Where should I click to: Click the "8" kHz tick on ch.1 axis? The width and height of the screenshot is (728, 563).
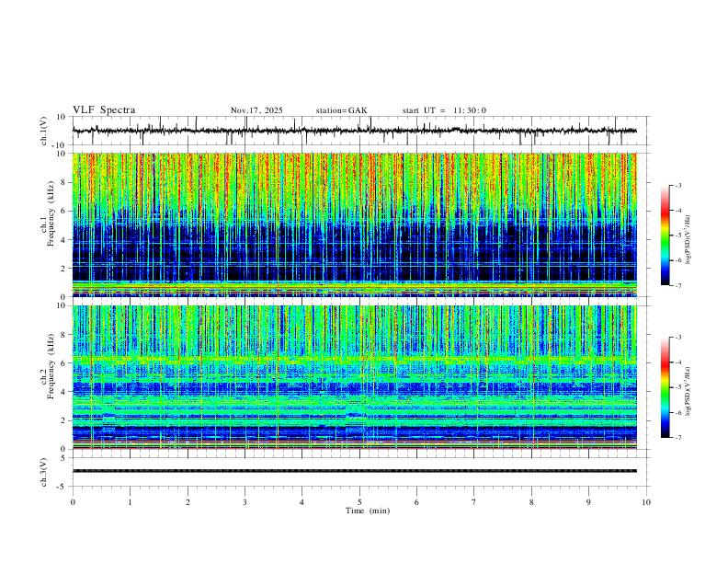pos(64,182)
